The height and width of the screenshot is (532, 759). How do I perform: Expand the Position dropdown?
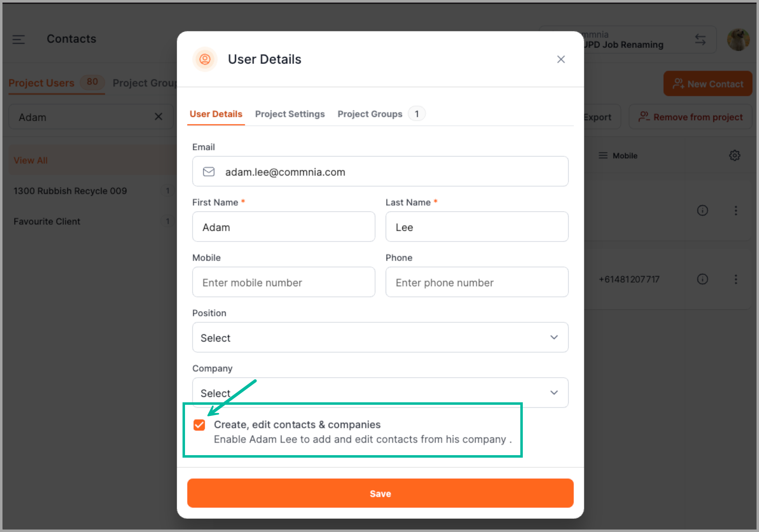tap(380, 337)
